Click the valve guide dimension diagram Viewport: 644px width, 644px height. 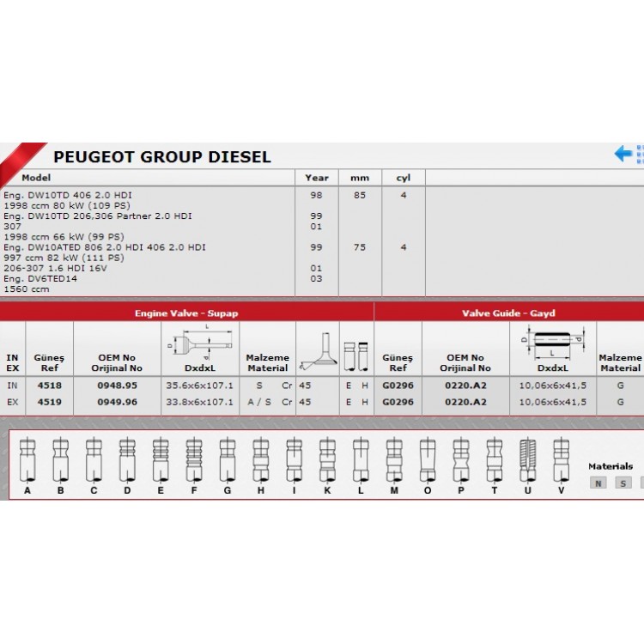[553, 342]
